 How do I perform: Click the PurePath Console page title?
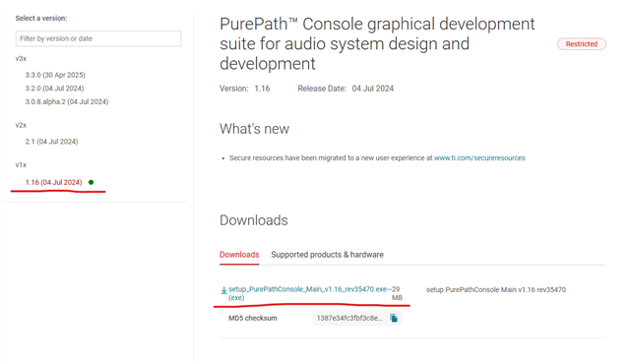(377, 43)
